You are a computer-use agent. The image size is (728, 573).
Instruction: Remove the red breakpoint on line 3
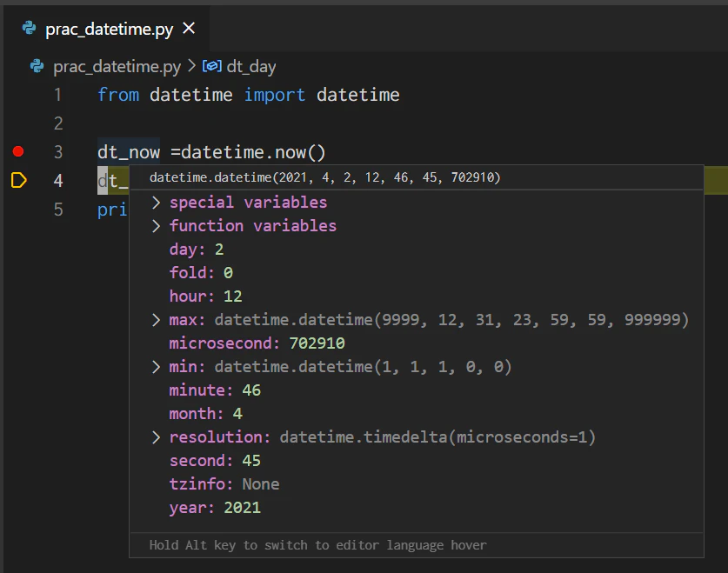pos(18,151)
